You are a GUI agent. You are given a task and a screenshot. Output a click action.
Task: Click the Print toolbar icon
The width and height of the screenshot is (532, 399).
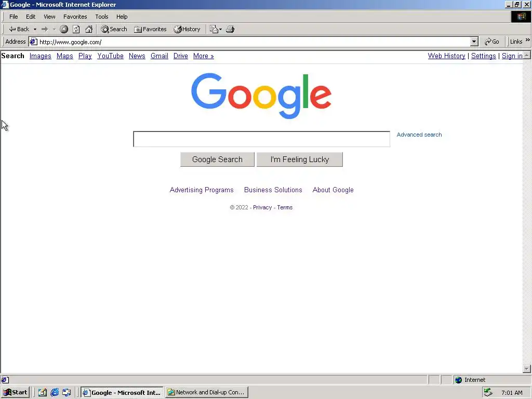click(230, 29)
